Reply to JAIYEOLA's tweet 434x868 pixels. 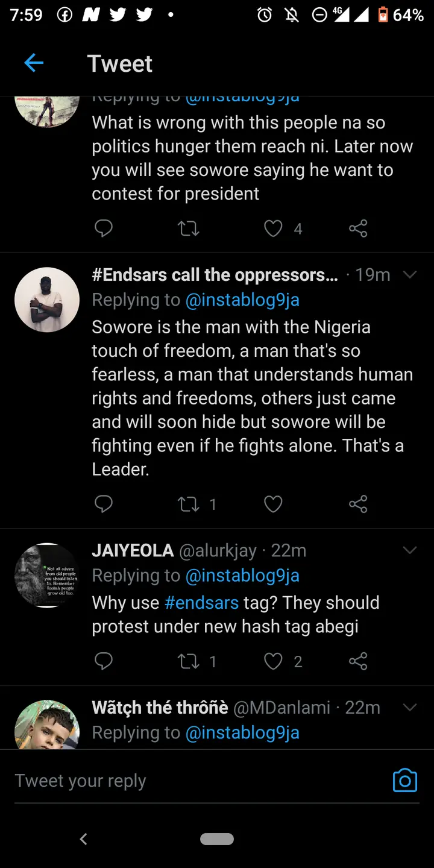tap(104, 661)
